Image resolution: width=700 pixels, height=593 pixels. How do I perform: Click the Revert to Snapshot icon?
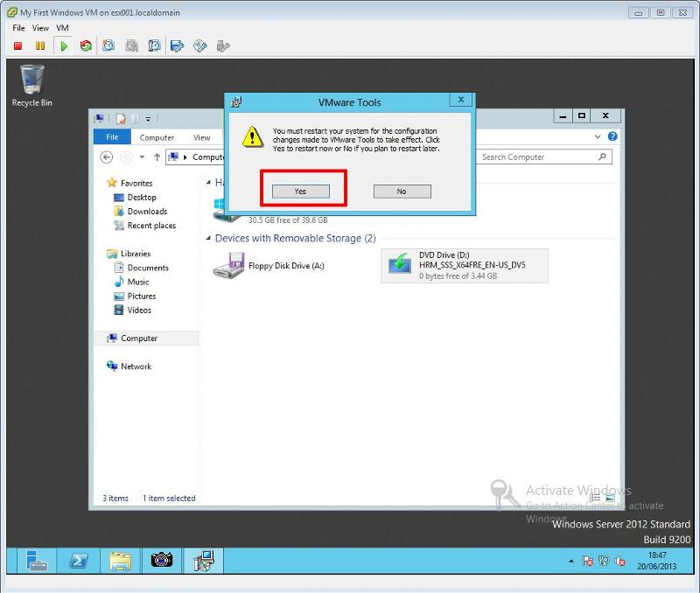[132, 46]
